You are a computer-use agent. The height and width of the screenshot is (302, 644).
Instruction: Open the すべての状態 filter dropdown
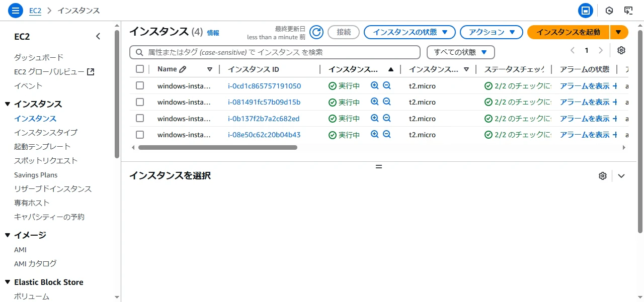coord(460,52)
